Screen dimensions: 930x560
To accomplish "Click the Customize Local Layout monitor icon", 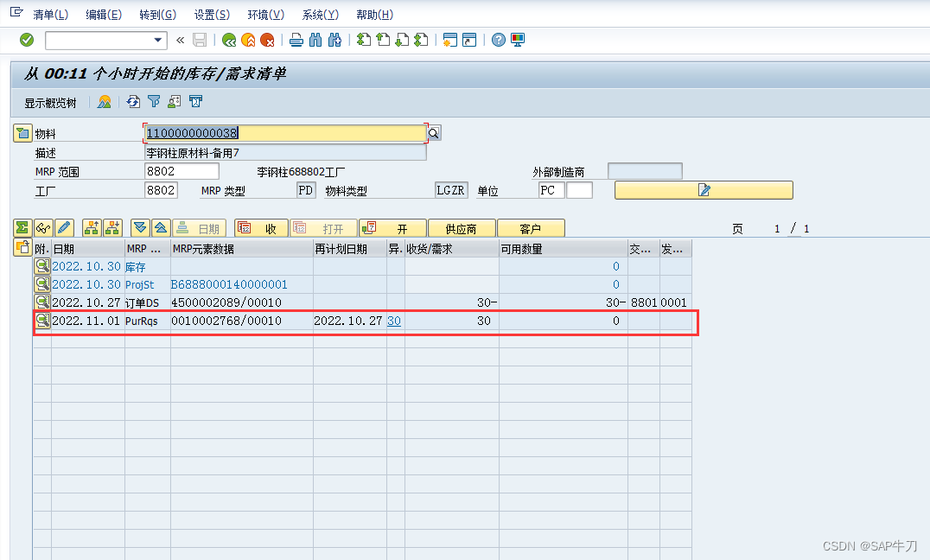I will (x=518, y=40).
